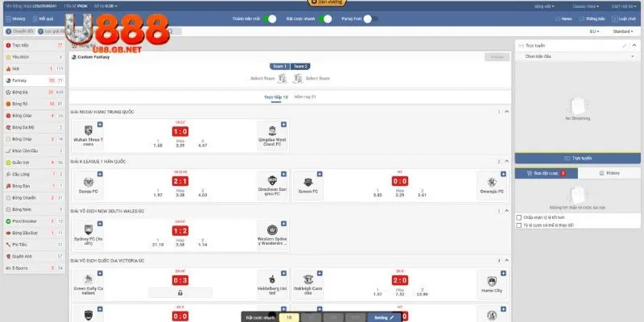Toggle the Đặt cược nhanh switch
Screen dimensions: 644x322
tap(325, 19)
